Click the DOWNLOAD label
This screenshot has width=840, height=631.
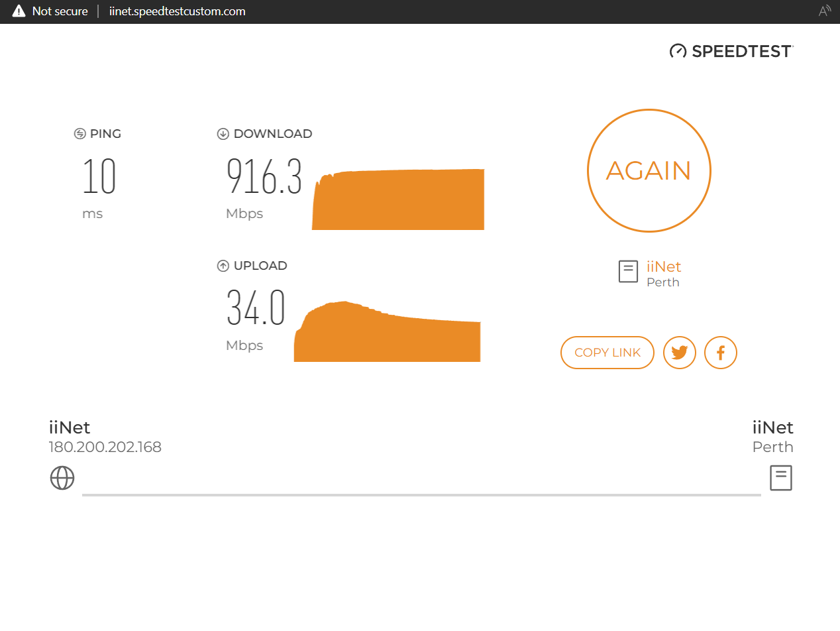pos(273,134)
